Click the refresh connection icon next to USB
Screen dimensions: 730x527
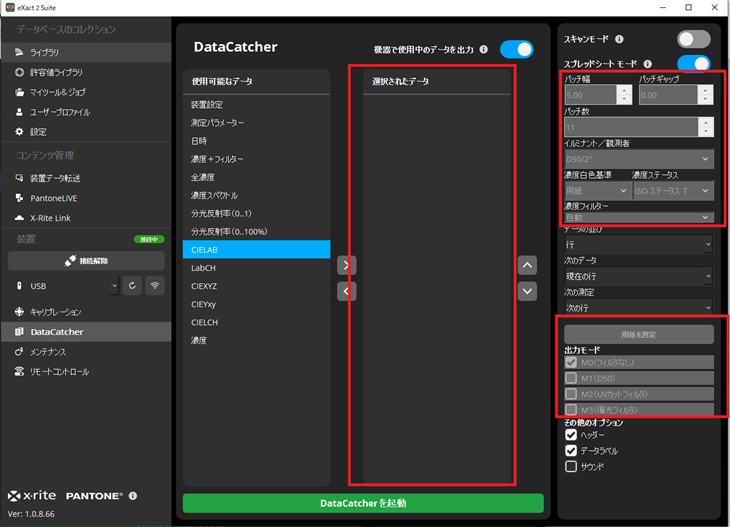pos(132,285)
